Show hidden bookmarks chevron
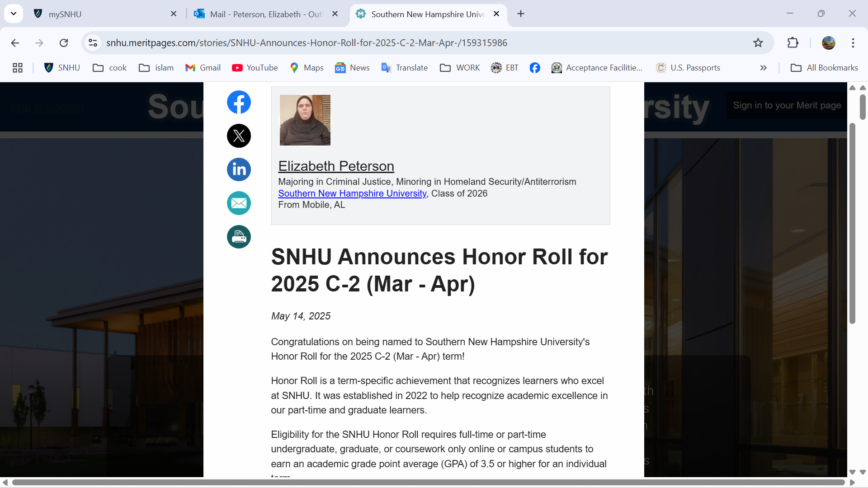 764,68
